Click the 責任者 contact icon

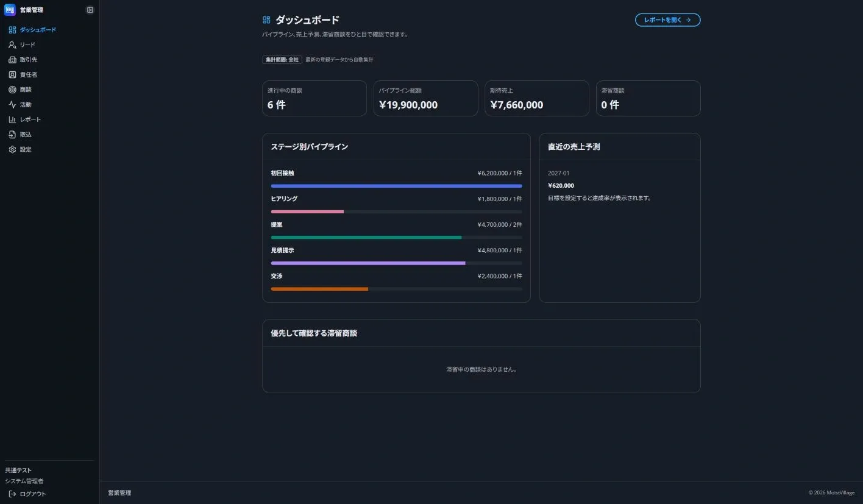12,74
